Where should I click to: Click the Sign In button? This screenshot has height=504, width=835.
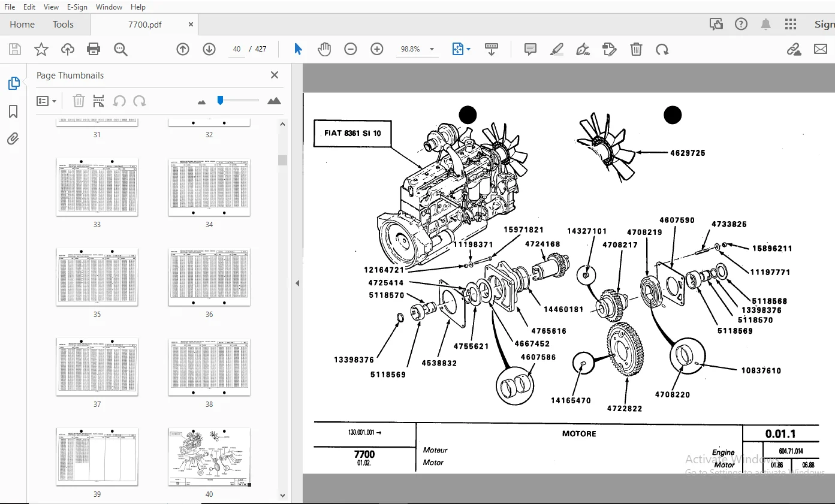point(824,25)
